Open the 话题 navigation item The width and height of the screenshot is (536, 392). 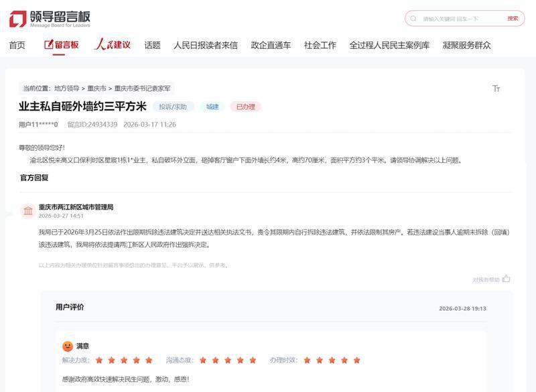tap(152, 46)
